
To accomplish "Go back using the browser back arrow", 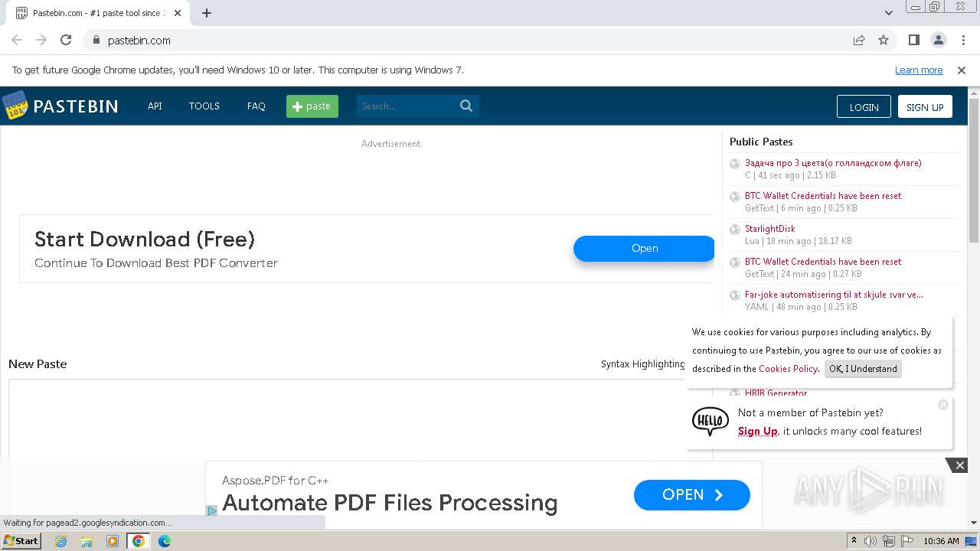I will coord(17,40).
